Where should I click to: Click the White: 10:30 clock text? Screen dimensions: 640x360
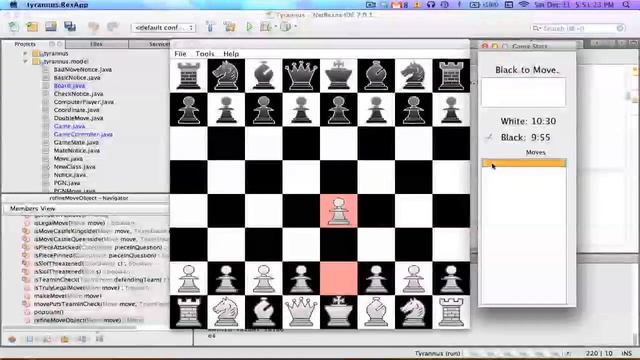(x=528, y=121)
